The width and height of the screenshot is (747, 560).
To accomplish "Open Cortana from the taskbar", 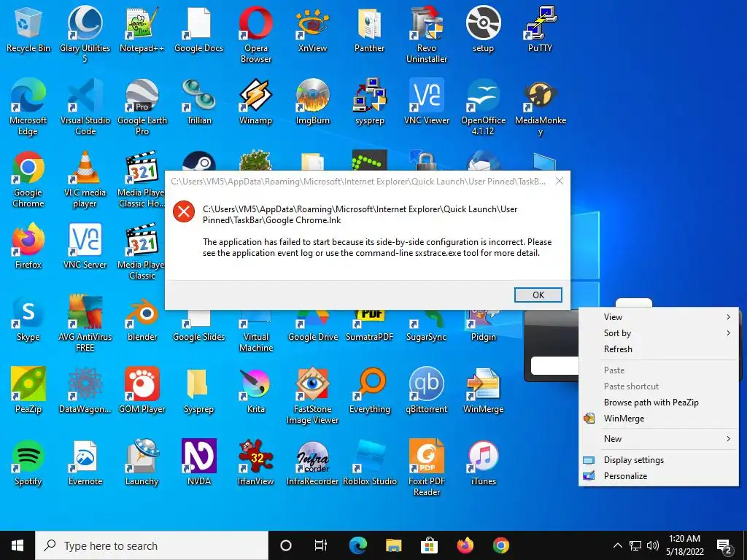I will (286, 545).
